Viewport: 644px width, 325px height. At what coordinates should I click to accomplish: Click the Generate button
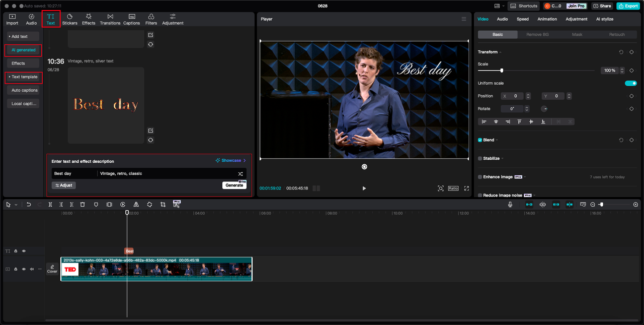pos(234,185)
